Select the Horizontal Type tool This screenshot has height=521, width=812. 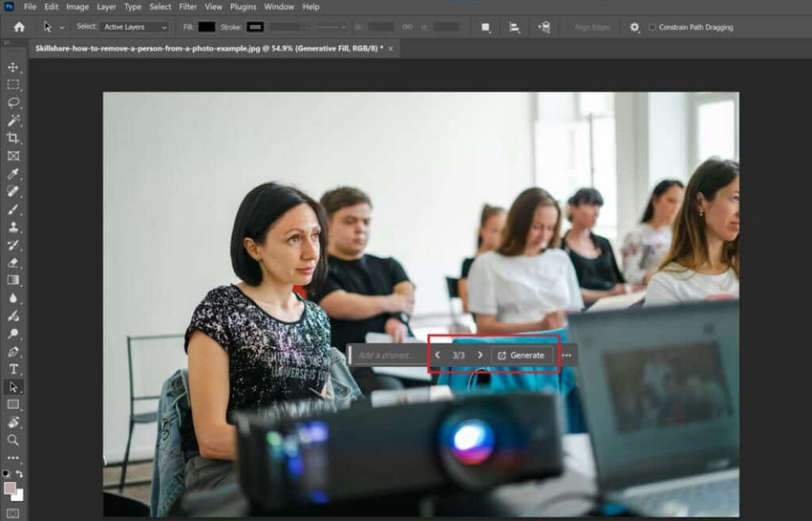coord(13,369)
